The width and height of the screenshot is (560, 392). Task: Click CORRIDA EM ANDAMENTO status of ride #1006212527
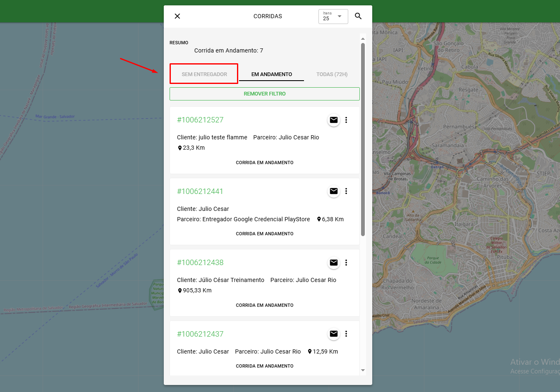[265, 163]
